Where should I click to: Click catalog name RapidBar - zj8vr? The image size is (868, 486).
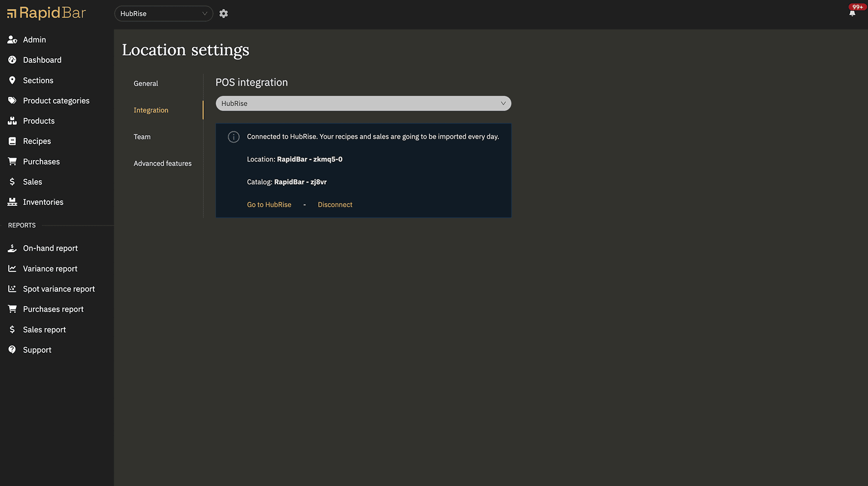[x=300, y=182]
